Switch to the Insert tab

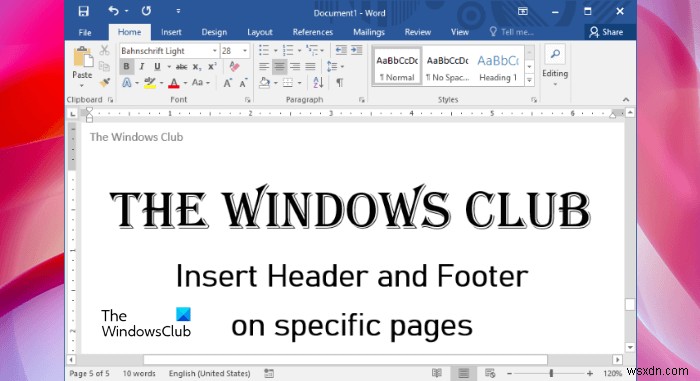coord(171,32)
